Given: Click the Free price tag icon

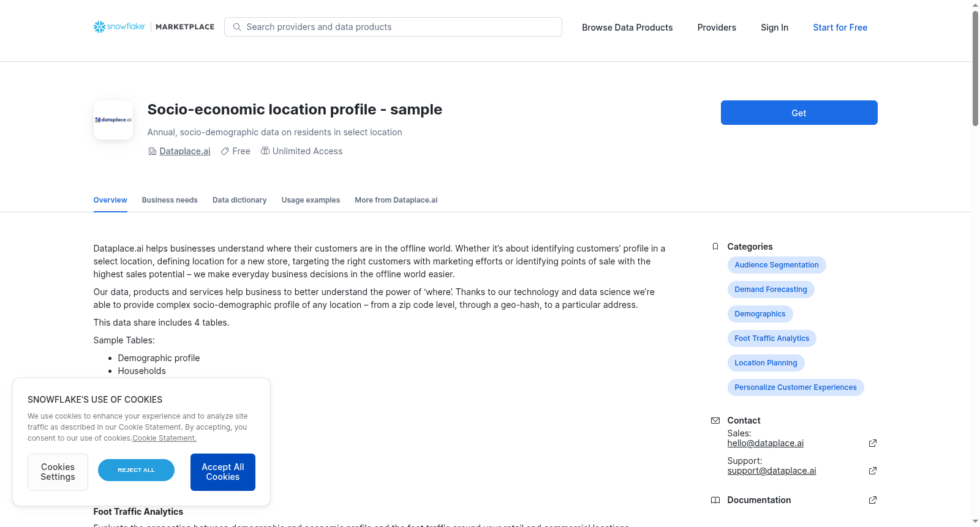Looking at the screenshot, I should [225, 151].
